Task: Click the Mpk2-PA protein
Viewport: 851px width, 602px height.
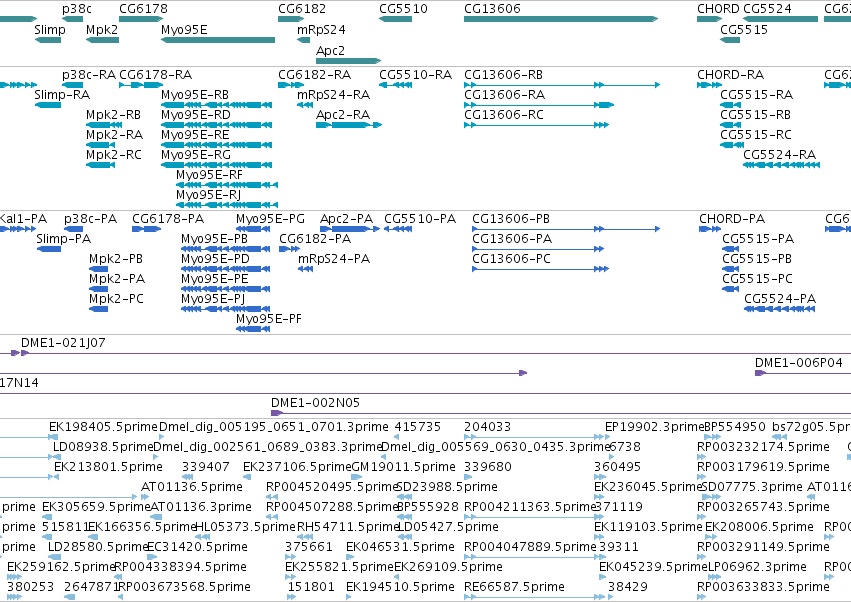Action: tap(98, 289)
